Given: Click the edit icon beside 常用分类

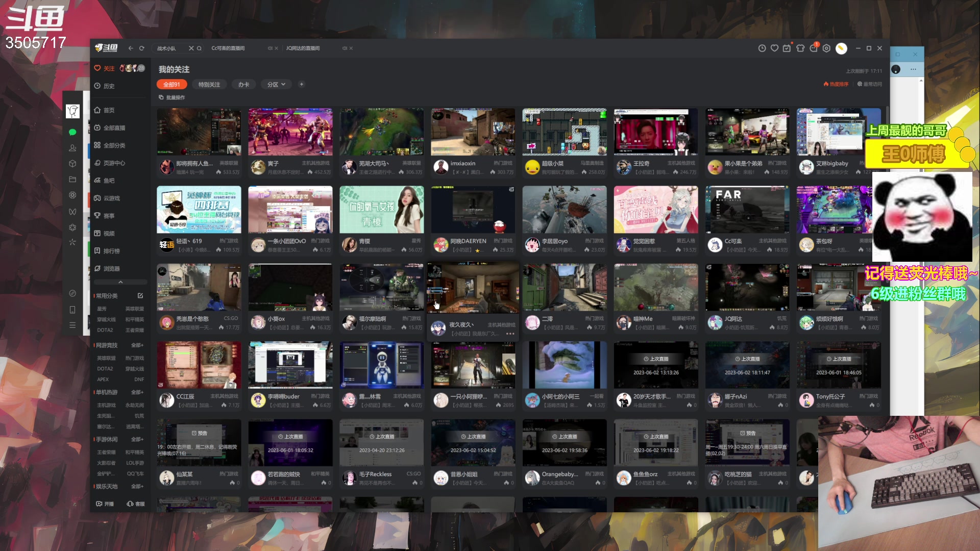Looking at the screenshot, I should pyautogui.click(x=140, y=296).
